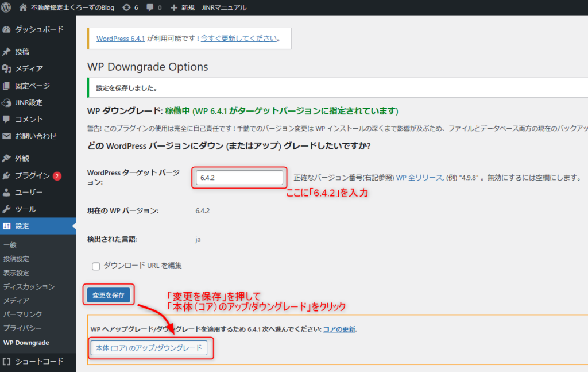588x372 pixels.
Task: Click the WordPress target version input field
Action: click(239, 178)
